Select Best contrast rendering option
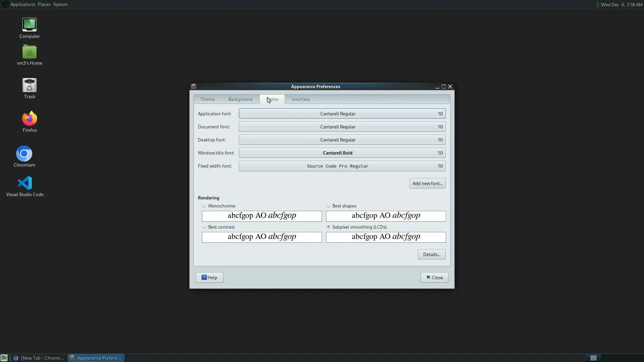The height and width of the screenshot is (362, 644). (x=204, y=227)
